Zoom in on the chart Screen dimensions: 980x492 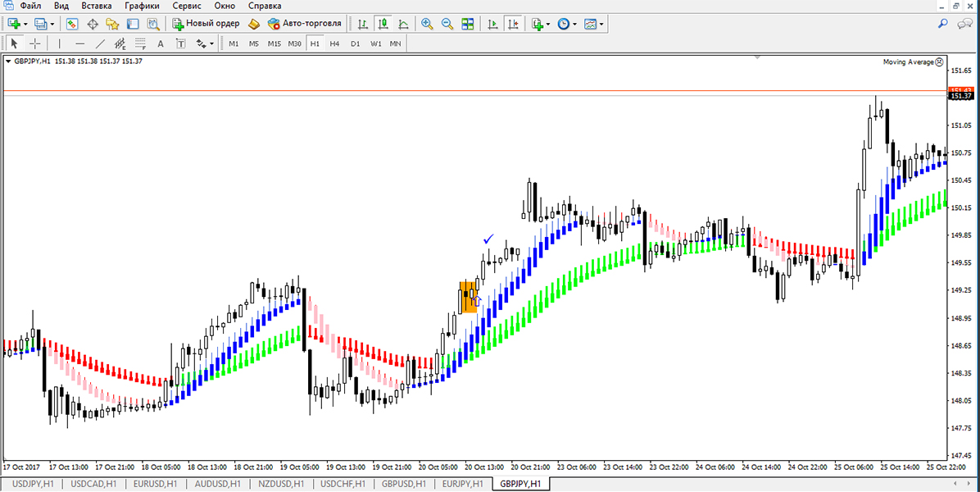428,24
